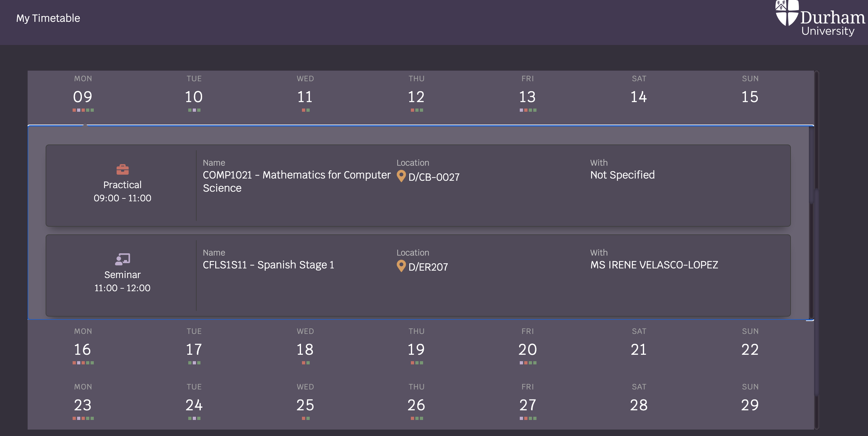Viewport: 868px width, 436px height.
Task: Click the Seminar 11:00 - 12:00 time
Action: (122, 288)
